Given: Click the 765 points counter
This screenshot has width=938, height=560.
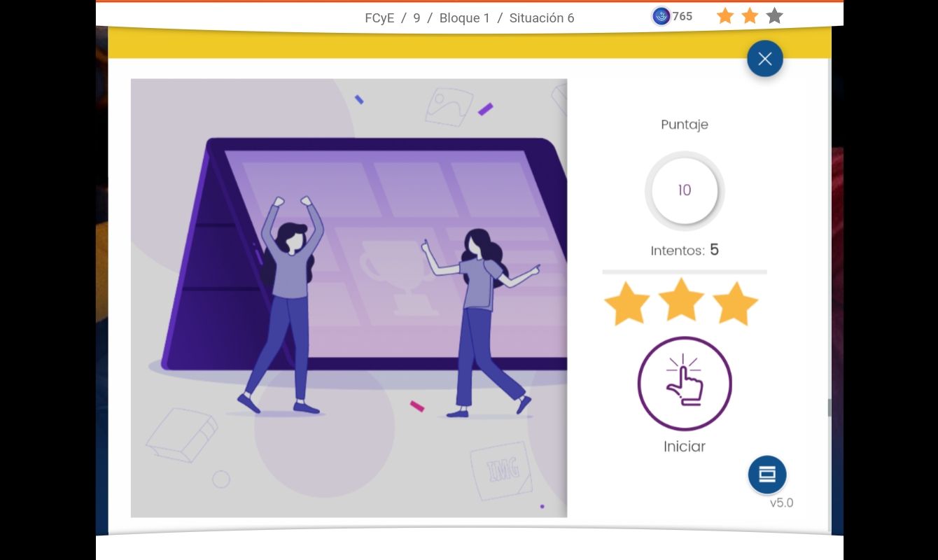Looking at the screenshot, I should tap(682, 16).
